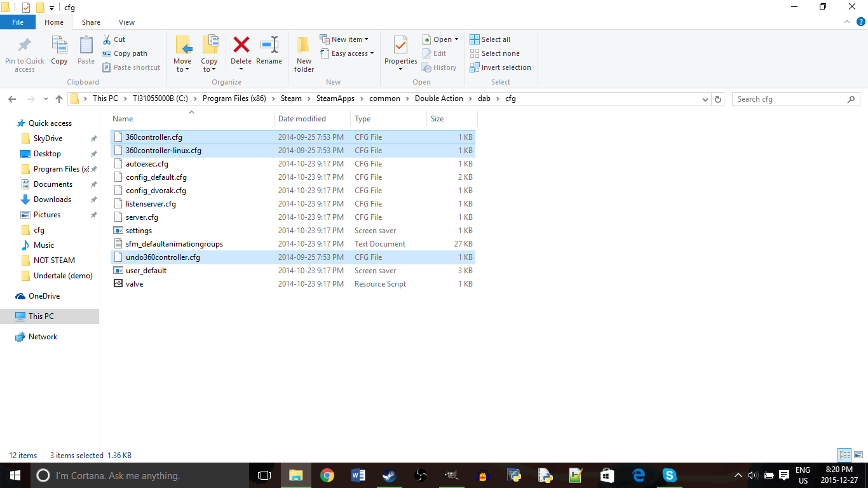Create a New folder
The image size is (868, 488).
click(304, 54)
